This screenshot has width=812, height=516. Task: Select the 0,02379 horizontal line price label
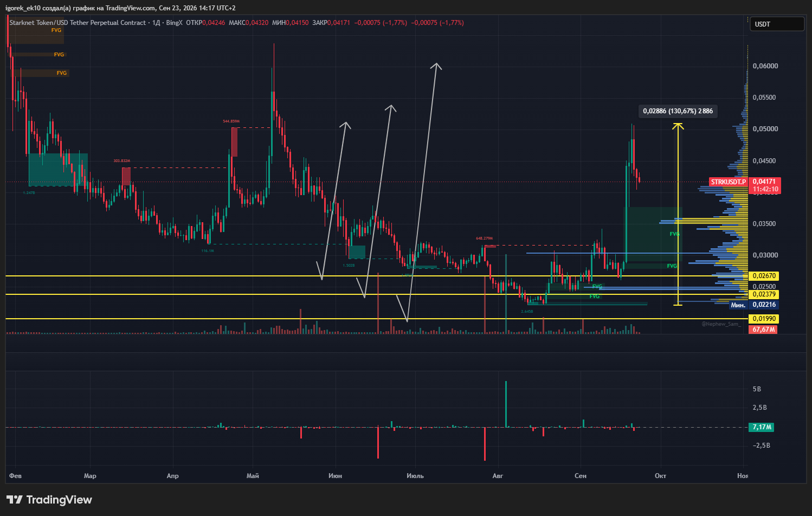point(764,294)
